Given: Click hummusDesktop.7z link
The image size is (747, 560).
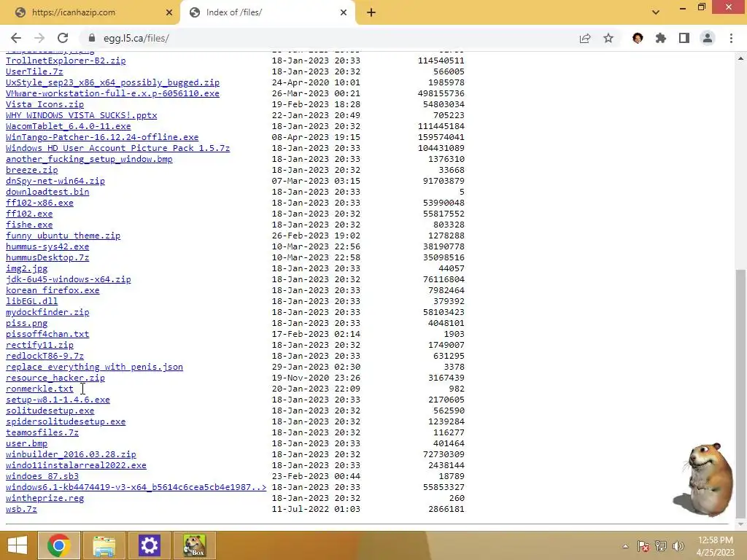Looking at the screenshot, I should click(47, 257).
